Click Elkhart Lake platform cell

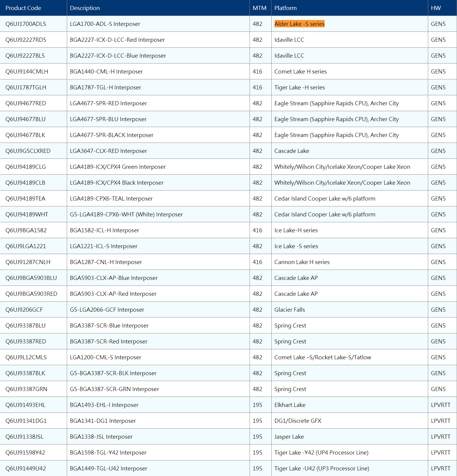pos(290,405)
